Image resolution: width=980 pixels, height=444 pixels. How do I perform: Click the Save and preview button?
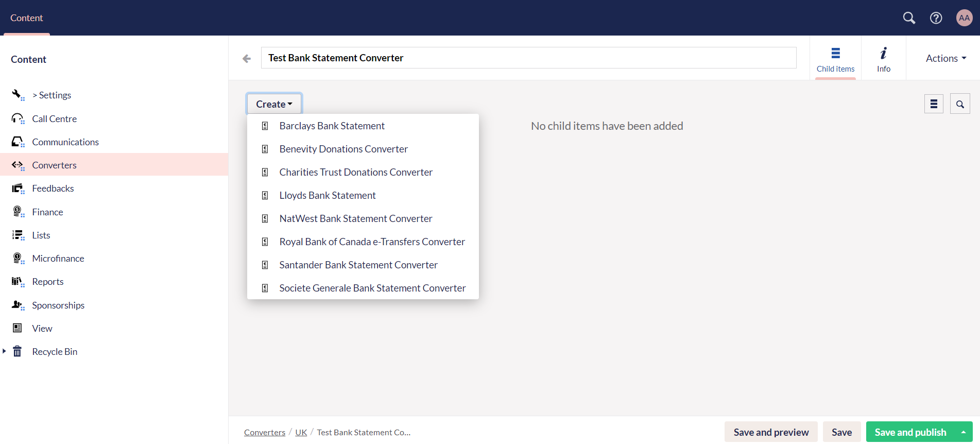click(x=771, y=432)
